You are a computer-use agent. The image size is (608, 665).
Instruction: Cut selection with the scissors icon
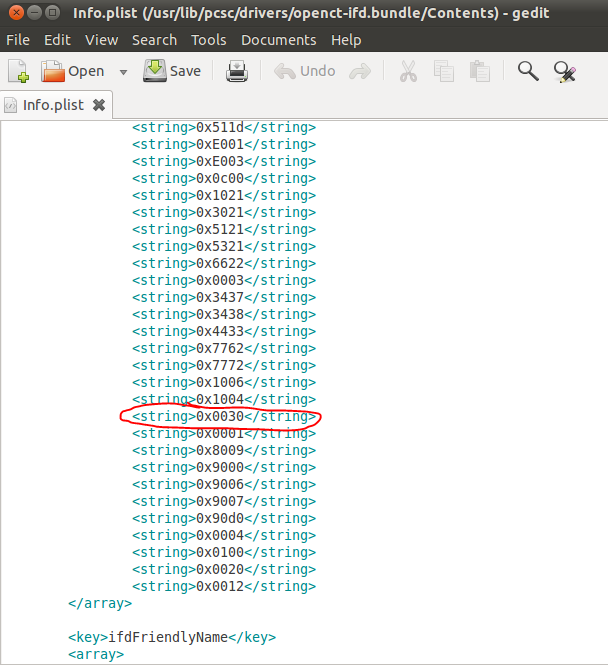(x=408, y=71)
